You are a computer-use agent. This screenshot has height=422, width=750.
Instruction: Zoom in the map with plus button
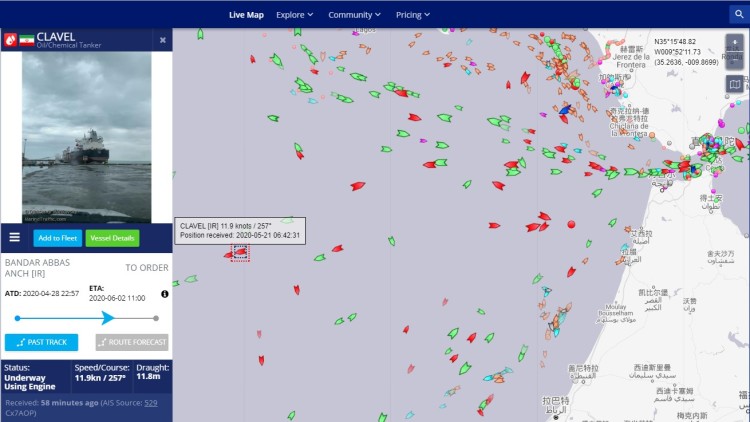tap(735, 43)
